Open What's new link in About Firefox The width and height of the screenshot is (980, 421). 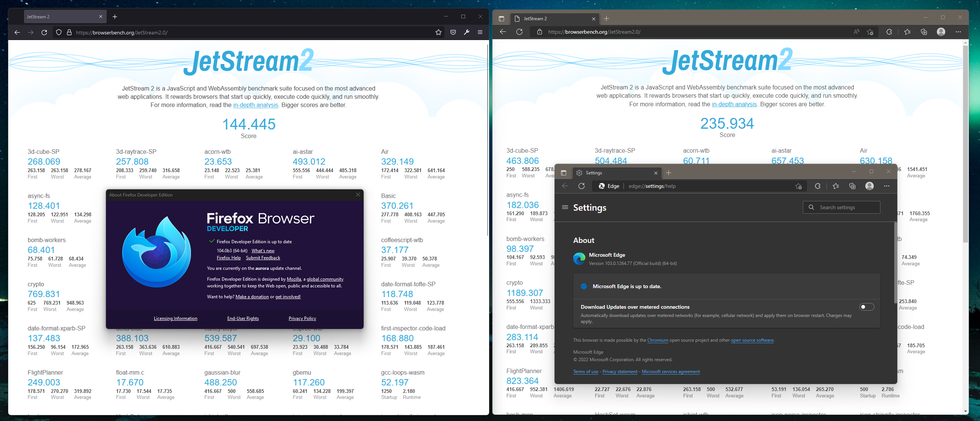coord(263,251)
